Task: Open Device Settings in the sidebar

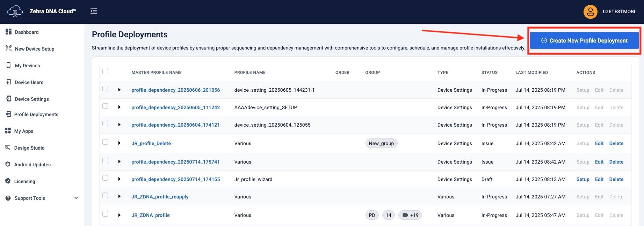Action: 32,99
